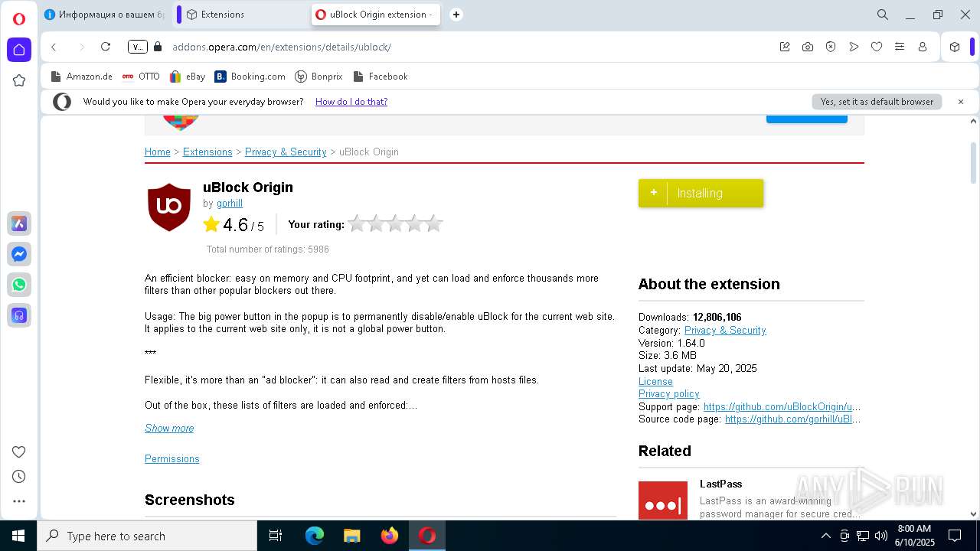This screenshot has width=980, height=551.
Task: Add page to bookmarks heart icon
Action: (877, 47)
